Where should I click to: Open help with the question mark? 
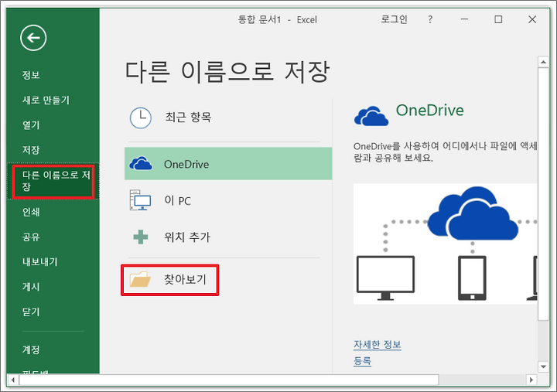point(430,19)
